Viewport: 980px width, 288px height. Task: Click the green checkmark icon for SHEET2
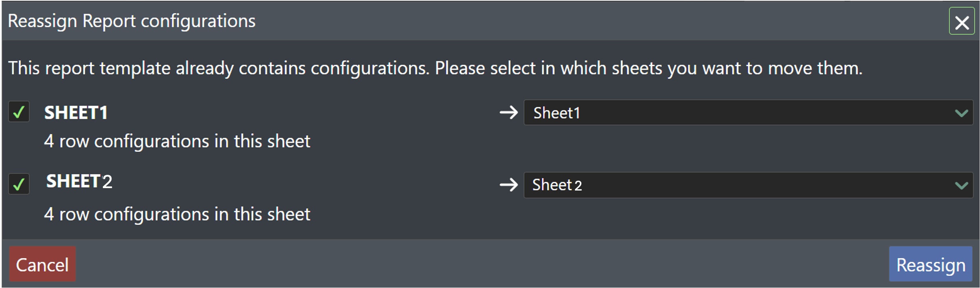(x=19, y=184)
